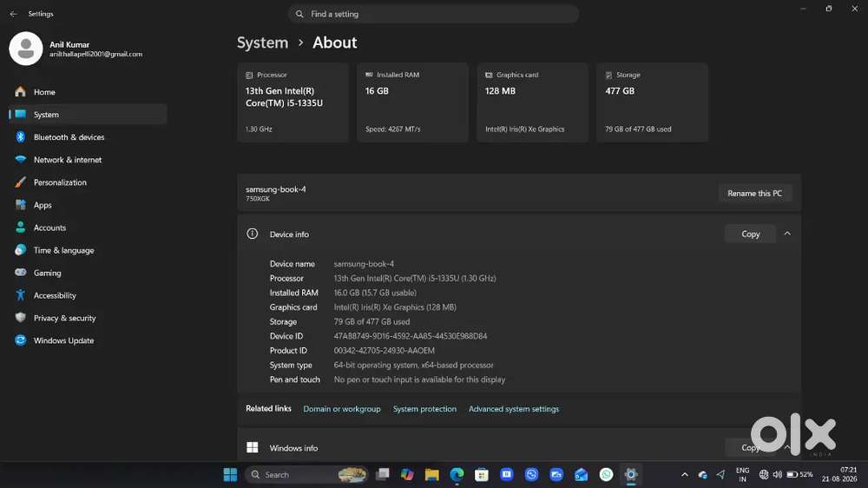Click the location arrow tray icon

click(x=720, y=475)
